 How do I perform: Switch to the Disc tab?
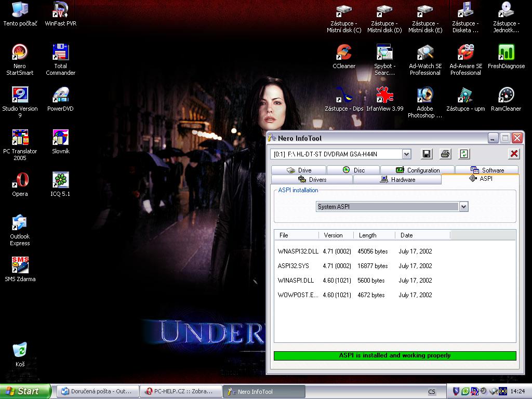pos(353,170)
